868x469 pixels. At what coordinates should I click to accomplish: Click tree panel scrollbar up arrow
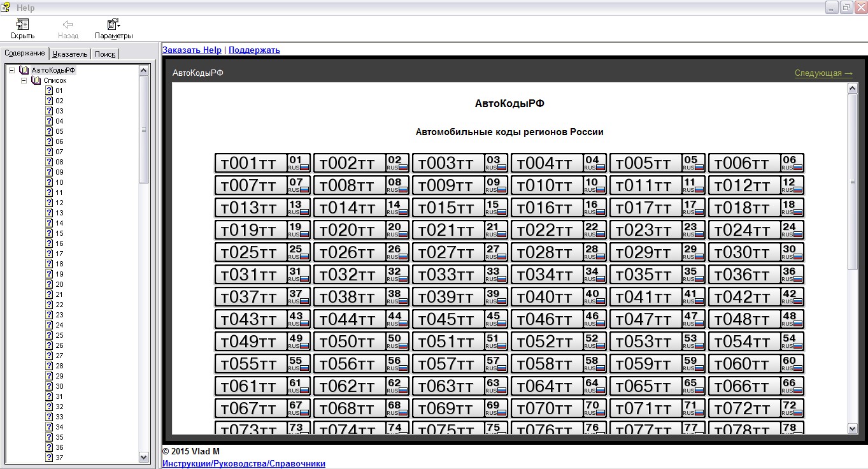pos(143,70)
